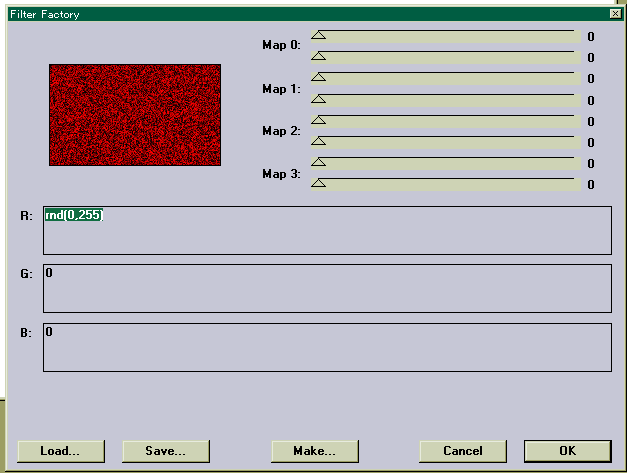This screenshot has height=473, width=627.
Task: Click the middle of Map 2 upper slider track
Action: coord(446,120)
